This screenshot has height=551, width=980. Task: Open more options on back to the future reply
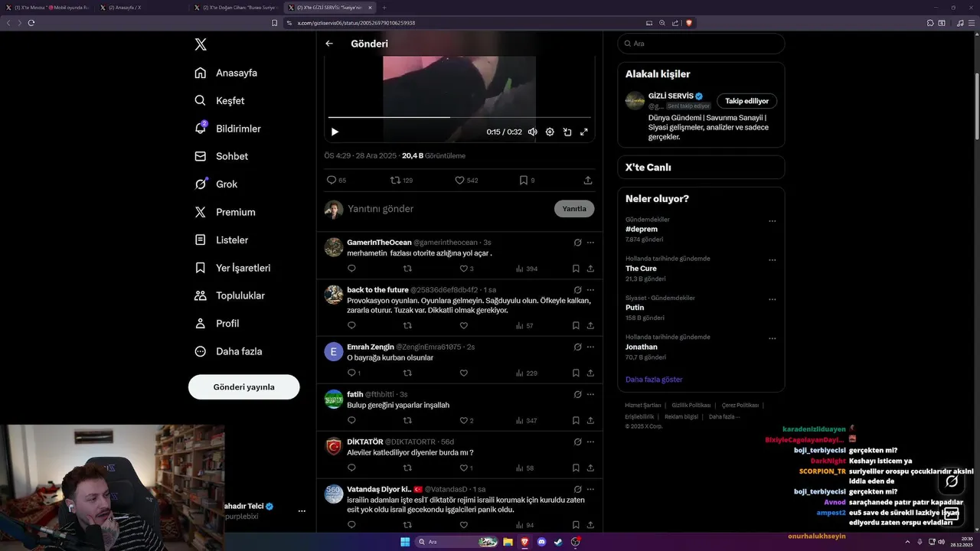pyautogui.click(x=590, y=290)
